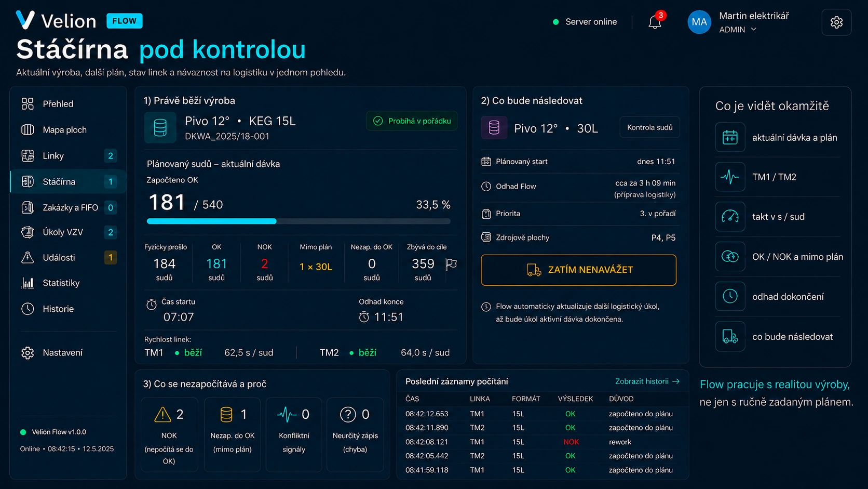868x489 pixels.
Task: Open Statistiky in the sidebar
Action: 68,283
